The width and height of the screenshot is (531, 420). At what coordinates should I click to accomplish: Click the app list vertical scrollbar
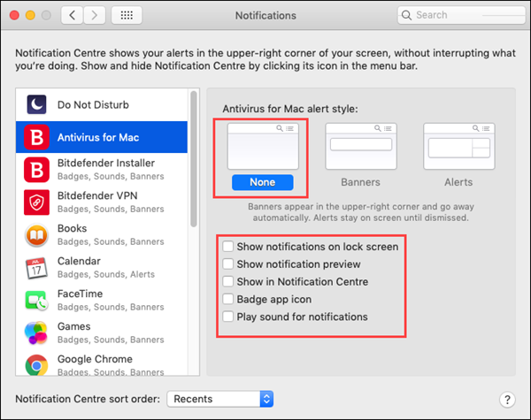click(193, 159)
